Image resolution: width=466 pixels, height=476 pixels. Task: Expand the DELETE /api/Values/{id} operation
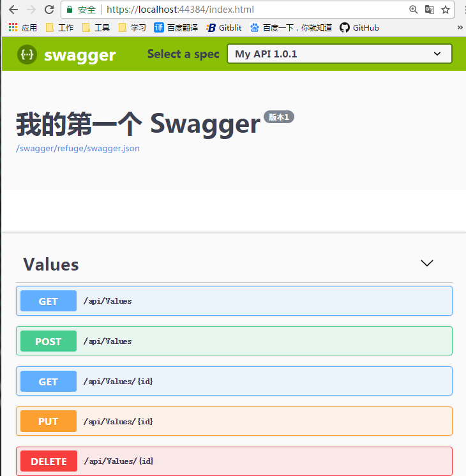(x=234, y=461)
